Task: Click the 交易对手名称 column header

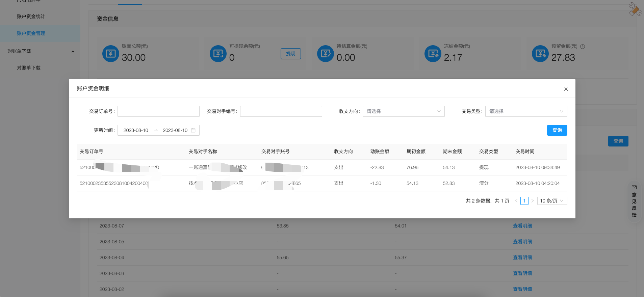Action: (203, 152)
